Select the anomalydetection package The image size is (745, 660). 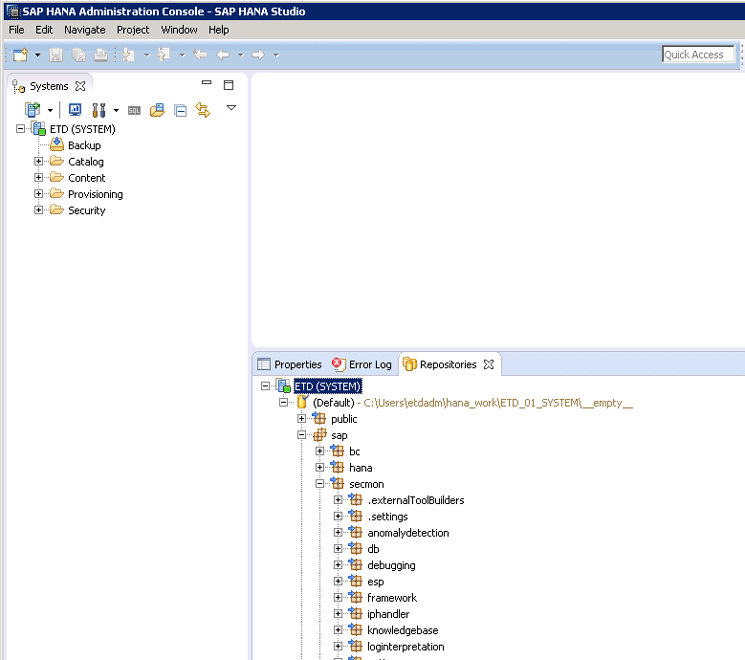(407, 533)
